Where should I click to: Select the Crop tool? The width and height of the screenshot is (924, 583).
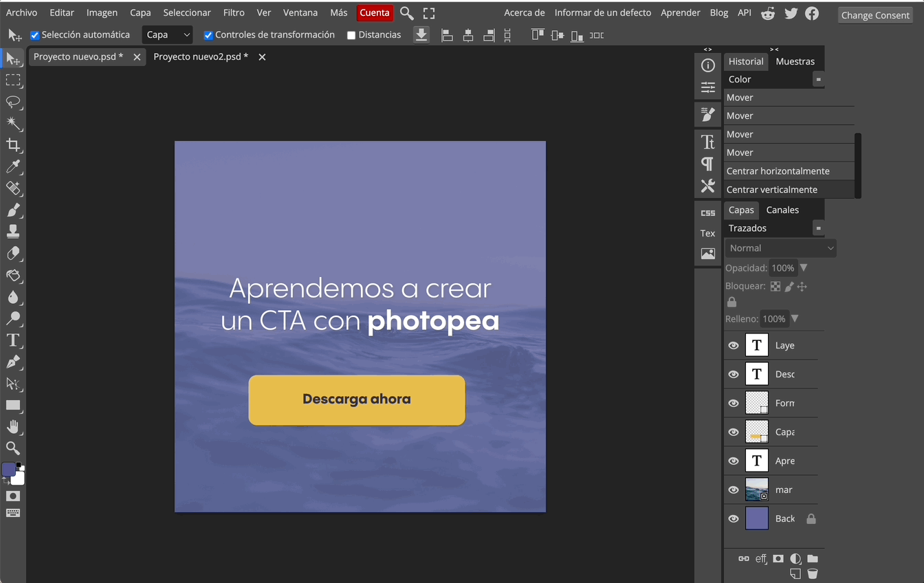click(13, 145)
